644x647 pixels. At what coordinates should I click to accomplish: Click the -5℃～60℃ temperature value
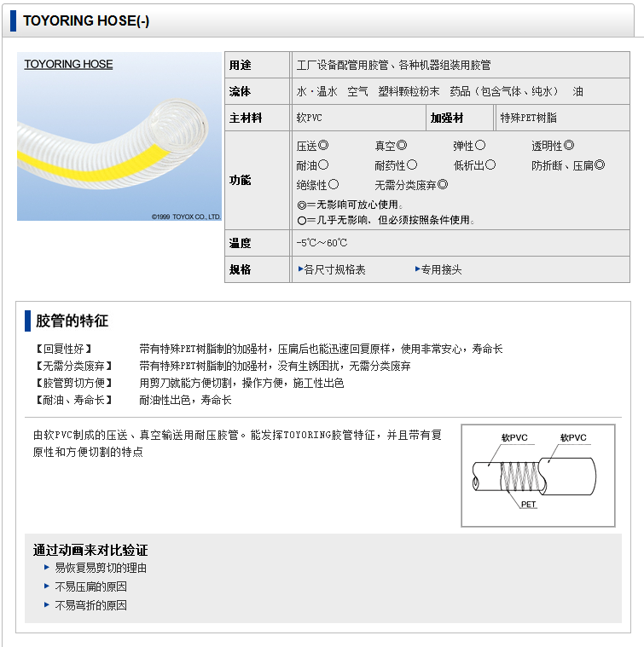322,243
